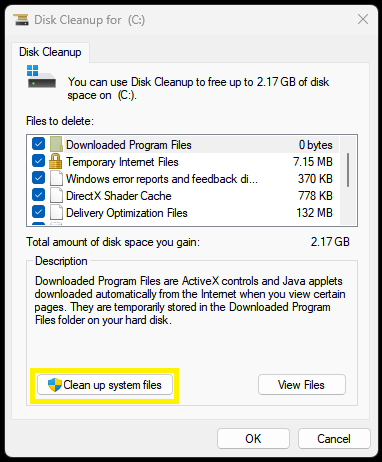Click the Disk Cleanup title bar drive icon
The height and width of the screenshot is (462, 382).
point(21,20)
